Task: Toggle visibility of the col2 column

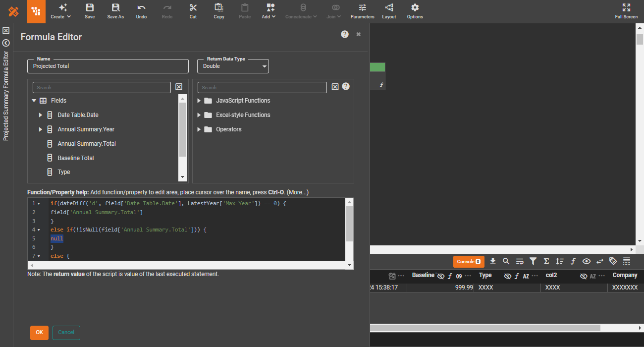Action: click(x=584, y=276)
